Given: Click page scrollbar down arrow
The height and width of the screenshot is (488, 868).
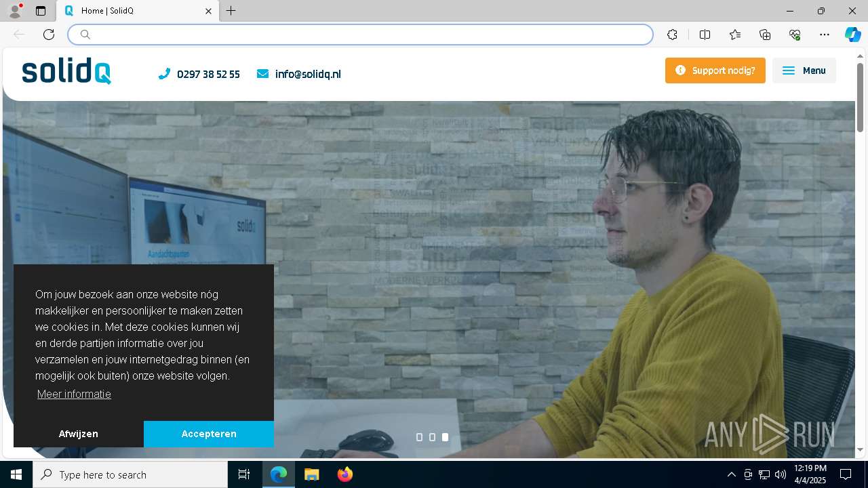Looking at the screenshot, I should [861, 449].
